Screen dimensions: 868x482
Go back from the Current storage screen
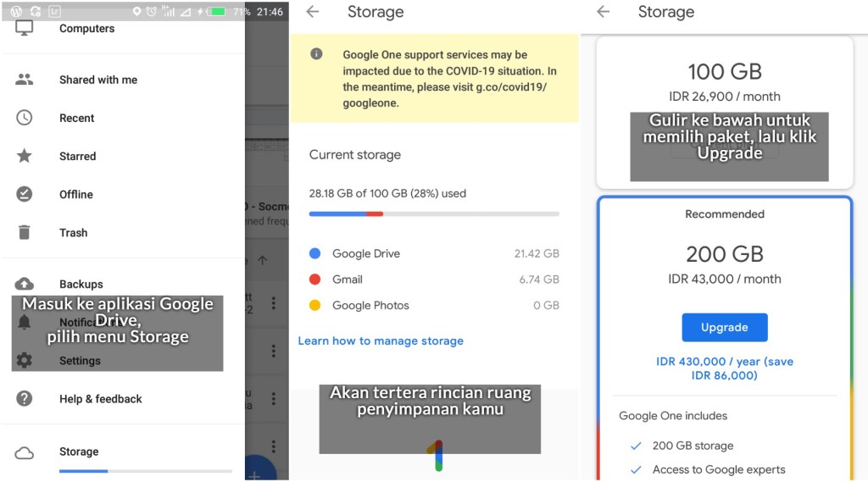pyautogui.click(x=313, y=12)
